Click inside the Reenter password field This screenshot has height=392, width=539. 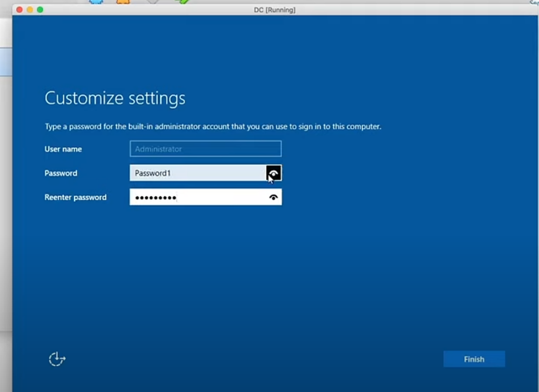click(197, 197)
